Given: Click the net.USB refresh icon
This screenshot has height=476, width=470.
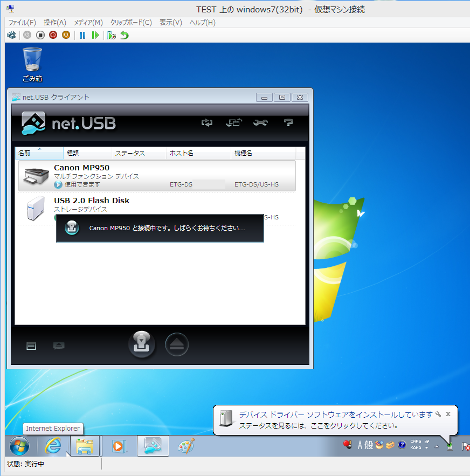Looking at the screenshot, I should click(x=207, y=123).
